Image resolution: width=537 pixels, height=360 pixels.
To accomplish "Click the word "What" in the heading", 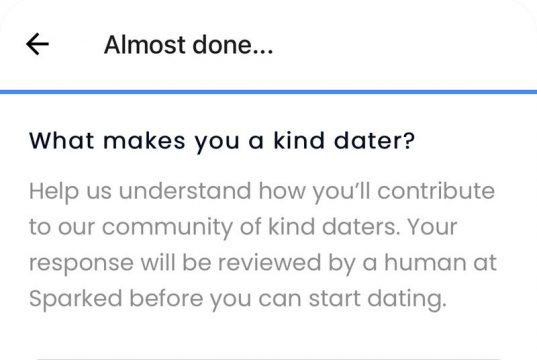I will (x=62, y=140).
